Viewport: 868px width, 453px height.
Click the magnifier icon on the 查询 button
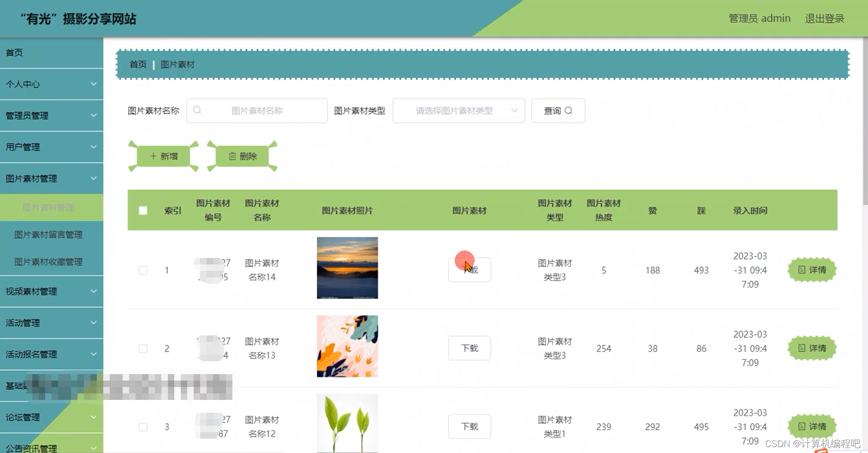570,111
